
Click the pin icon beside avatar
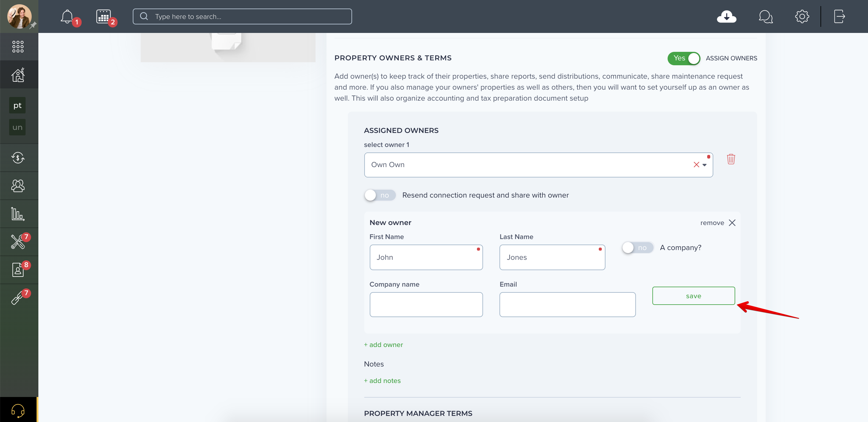coord(33,26)
